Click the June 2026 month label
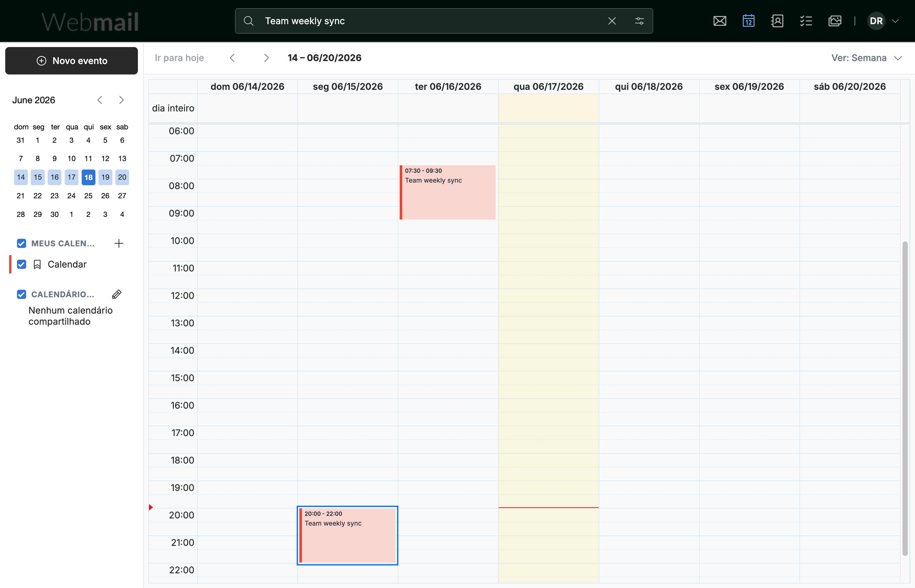915x588 pixels. (34, 100)
